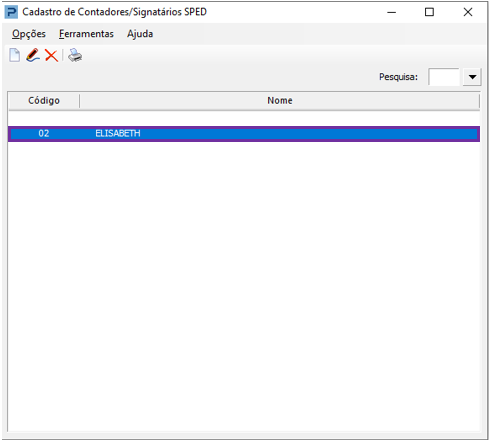
Task: Close the Cadastro de Contadores window
Action: click(468, 12)
